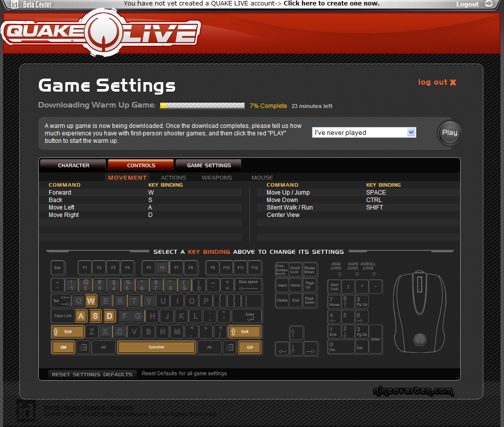Select the left Shift key
The image size is (504, 427).
[x=68, y=332]
